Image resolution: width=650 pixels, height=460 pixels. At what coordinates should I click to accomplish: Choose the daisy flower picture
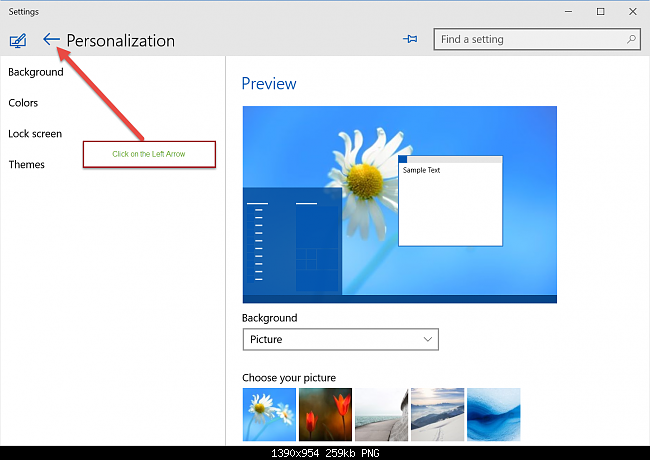click(269, 414)
